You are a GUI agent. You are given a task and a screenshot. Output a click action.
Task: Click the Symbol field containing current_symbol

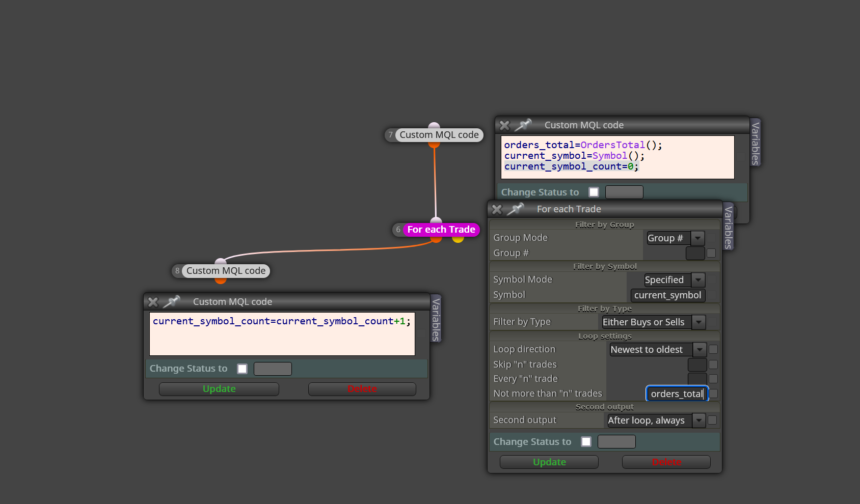click(668, 295)
